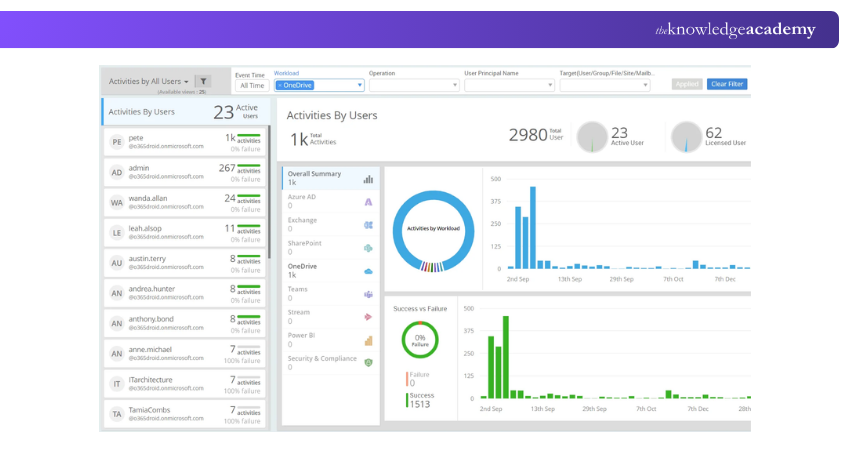Remove the OneDrive tag from Workload filter
850x450 pixels.
[x=280, y=85]
